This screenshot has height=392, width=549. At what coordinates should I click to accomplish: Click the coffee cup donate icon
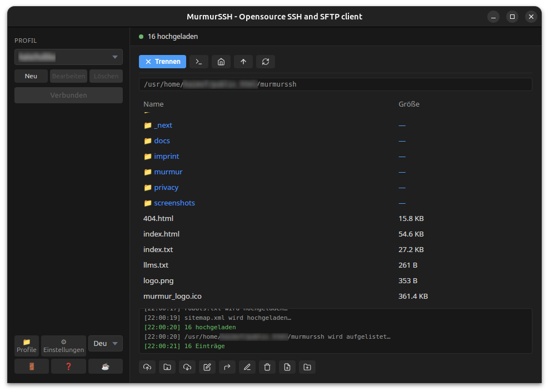point(105,366)
